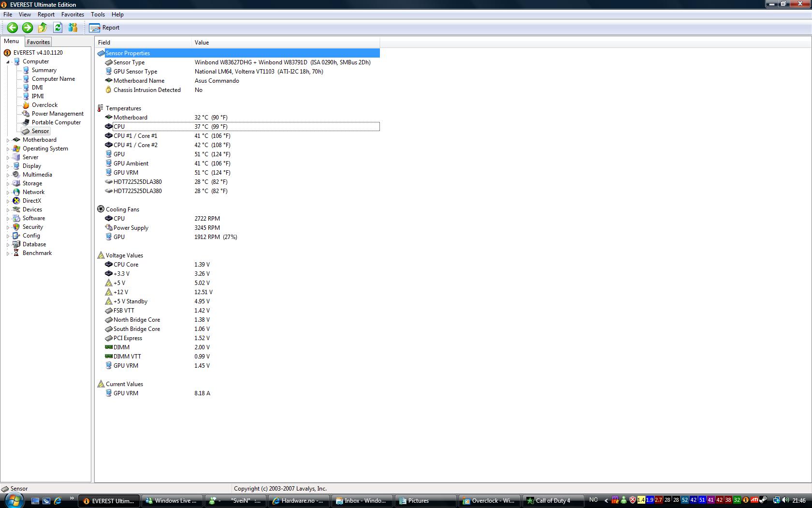Select the Sensor Type row
Screen dimensions: 812x508
pyautogui.click(x=238, y=62)
